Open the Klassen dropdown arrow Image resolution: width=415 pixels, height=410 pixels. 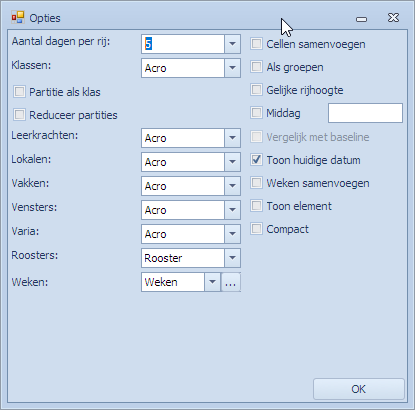[232, 68]
